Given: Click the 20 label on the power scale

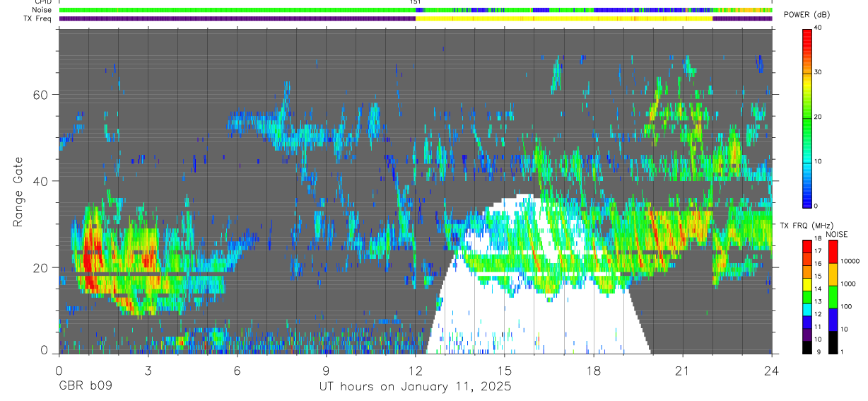Looking at the screenshot, I should pyautogui.click(x=818, y=117).
